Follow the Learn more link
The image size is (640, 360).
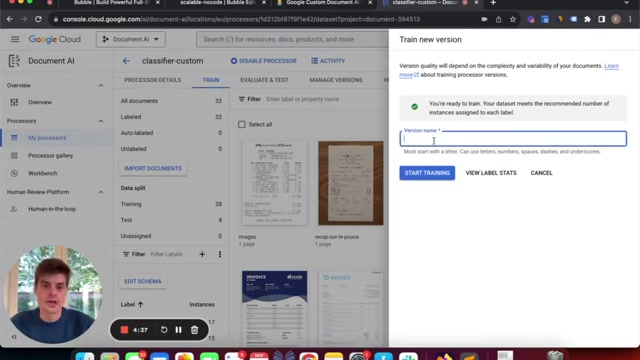pyautogui.click(x=611, y=66)
